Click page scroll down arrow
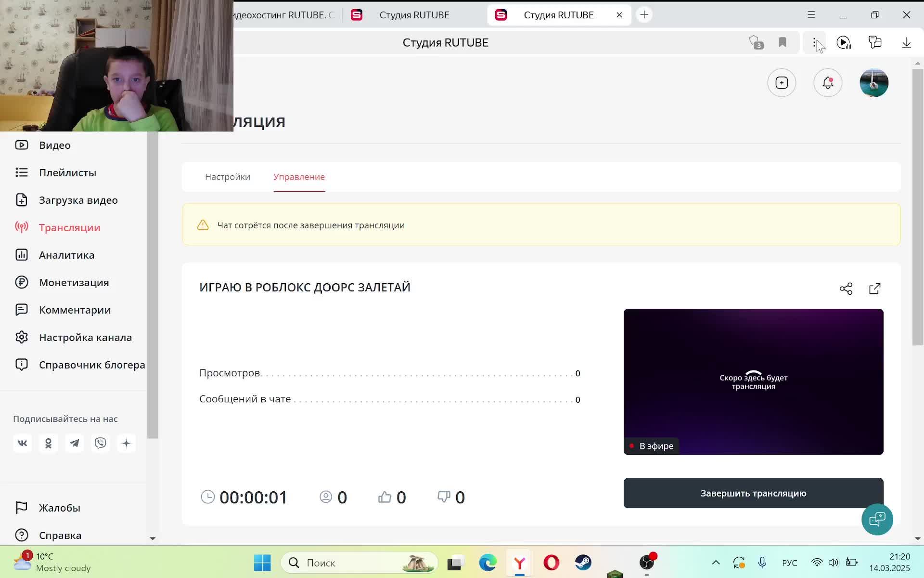924x578 pixels. 918,539
